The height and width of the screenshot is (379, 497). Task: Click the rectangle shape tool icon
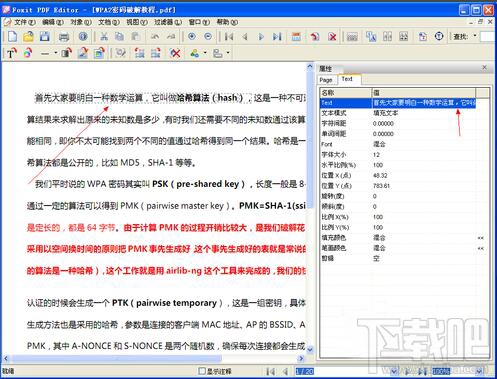click(66, 53)
